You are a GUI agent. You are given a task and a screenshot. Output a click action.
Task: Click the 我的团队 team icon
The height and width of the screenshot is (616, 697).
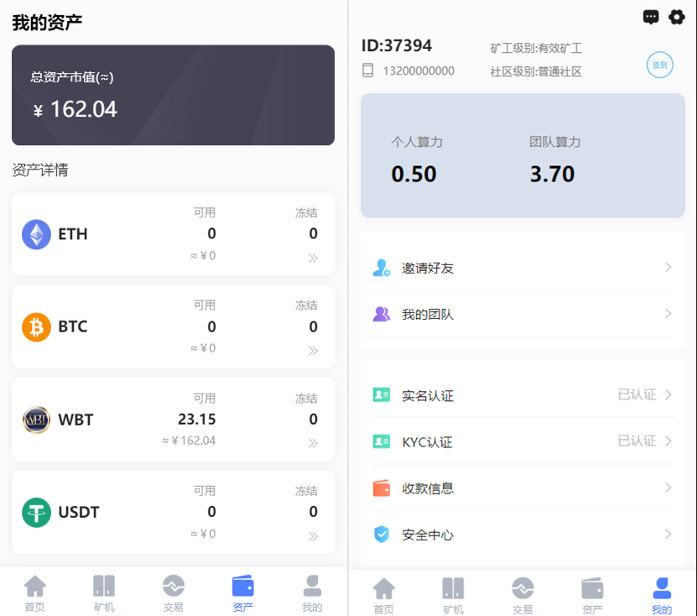click(x=382, y=314)
